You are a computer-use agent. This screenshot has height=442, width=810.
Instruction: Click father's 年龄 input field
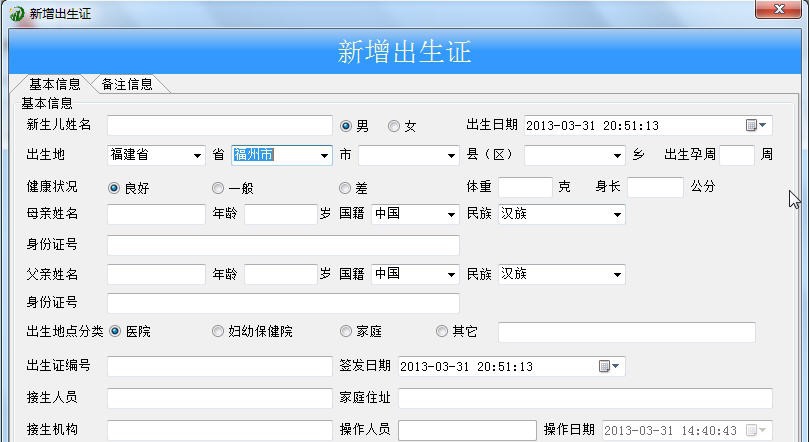(281, 274)
